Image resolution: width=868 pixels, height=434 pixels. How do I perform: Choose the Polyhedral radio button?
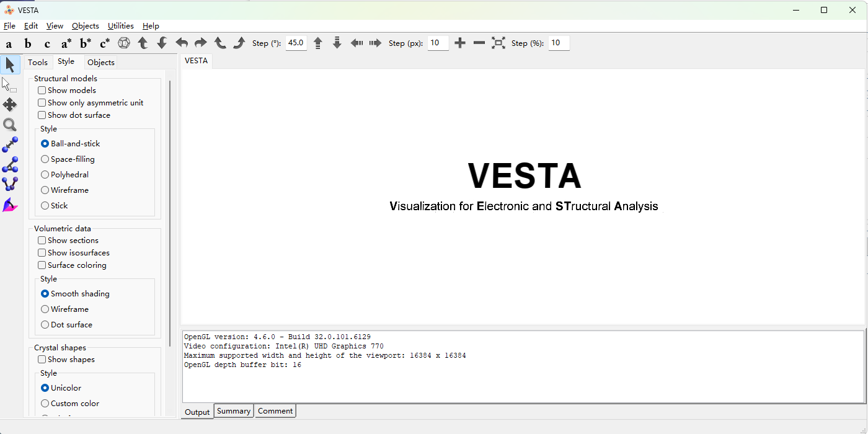tap(45, 175)
